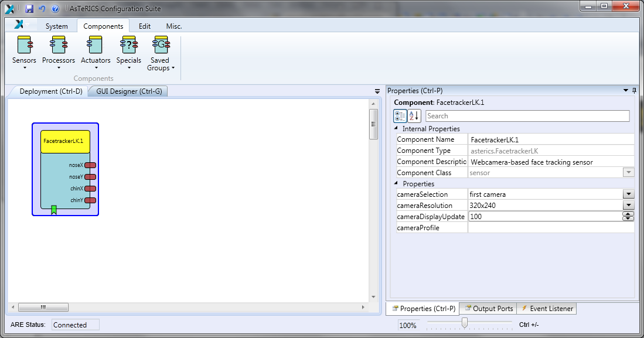Click the cameraSelection property label

(x=422, y=194)
